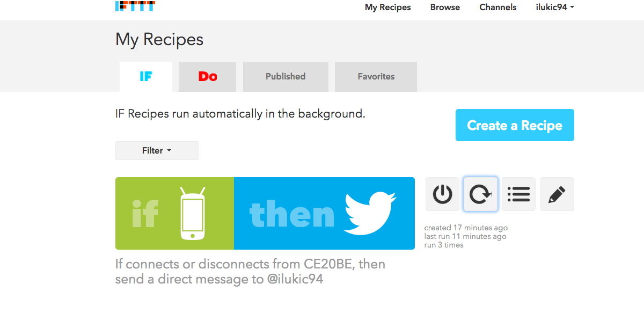The height and width of the screenshot is (313, 644).
Task: Open the ilukic94 account menu
Action: pyautogui.click(x=555, y=8)
